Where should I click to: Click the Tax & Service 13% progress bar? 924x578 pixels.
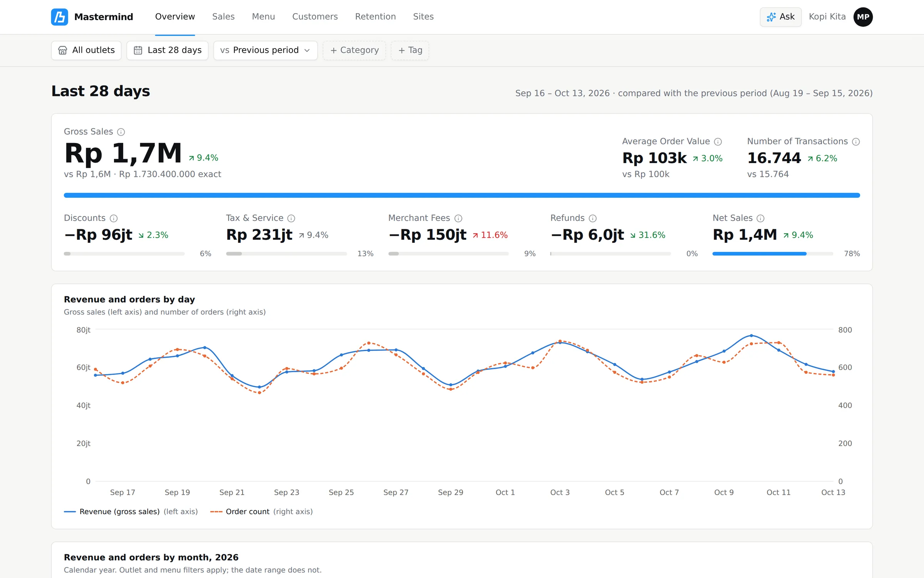click(x=286, y=254)
